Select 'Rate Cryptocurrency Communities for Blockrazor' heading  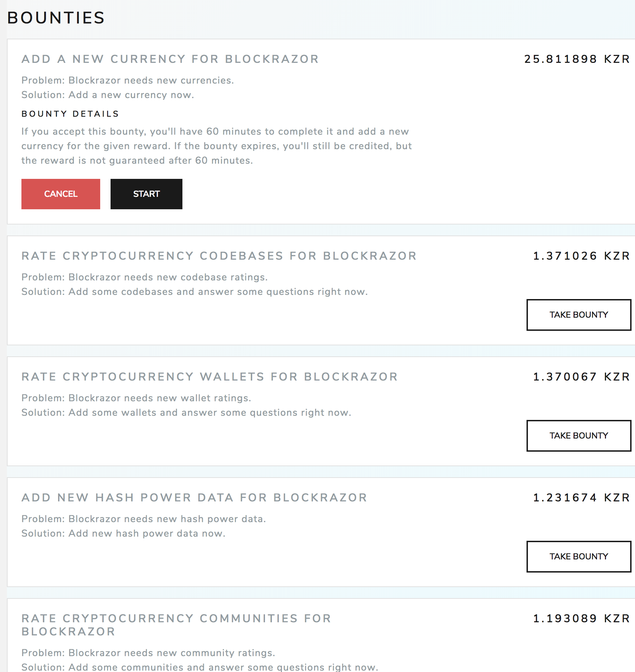176,625
